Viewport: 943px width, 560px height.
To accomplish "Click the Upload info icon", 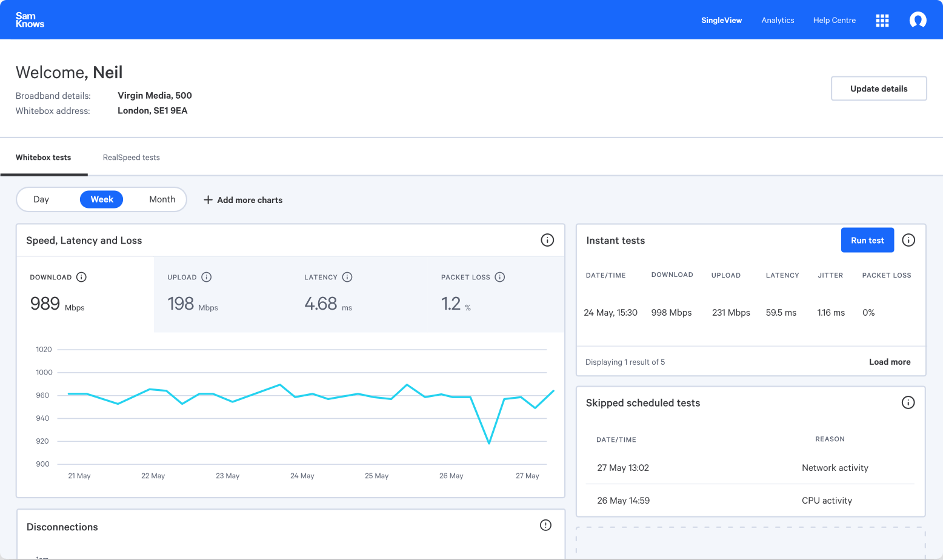I will (x=207, y=277).
